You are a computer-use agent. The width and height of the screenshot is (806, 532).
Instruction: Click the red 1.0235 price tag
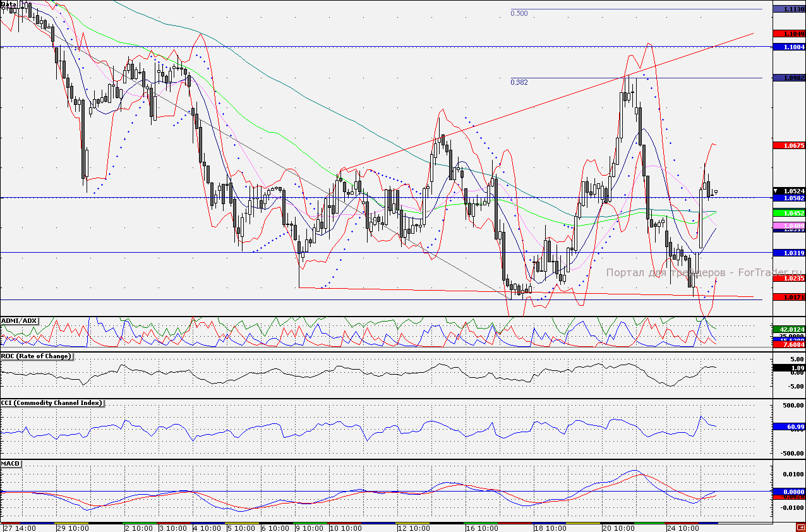click(x=788, y=278)
